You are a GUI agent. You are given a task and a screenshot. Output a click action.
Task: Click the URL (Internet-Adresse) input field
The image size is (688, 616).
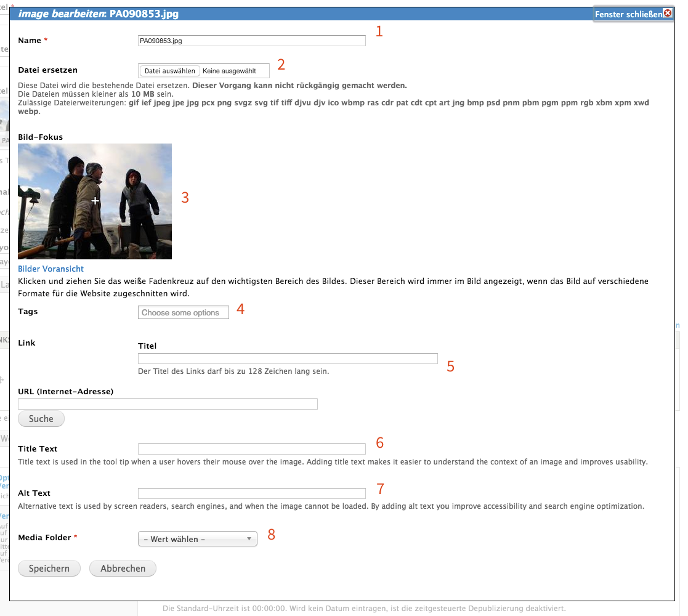(168, 404)
